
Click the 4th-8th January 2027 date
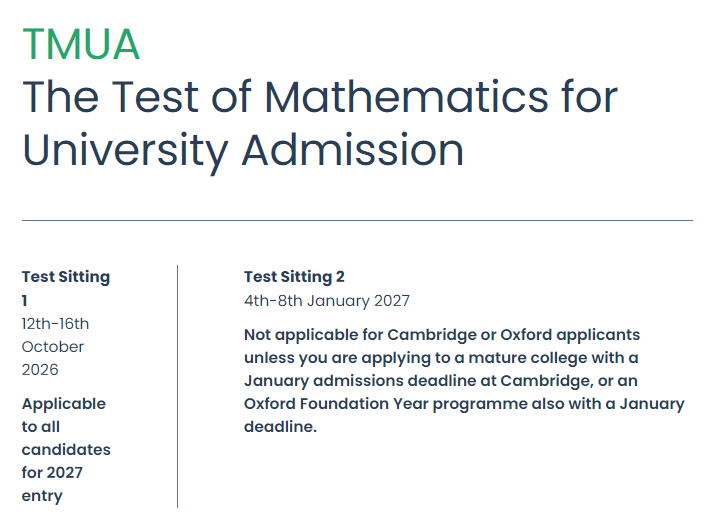click(327, 301)
